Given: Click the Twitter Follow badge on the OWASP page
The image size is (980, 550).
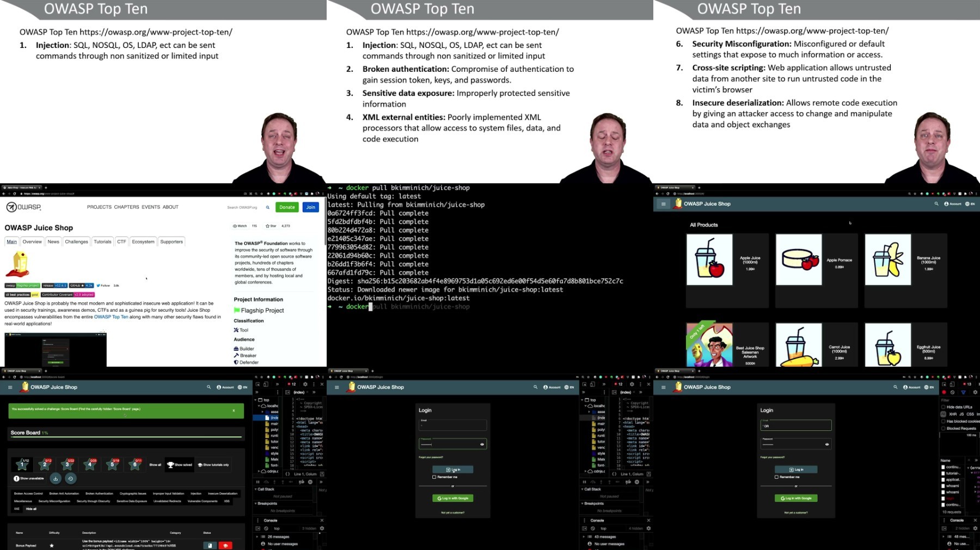Looking at the screenshot, I should tap(103, 286).
